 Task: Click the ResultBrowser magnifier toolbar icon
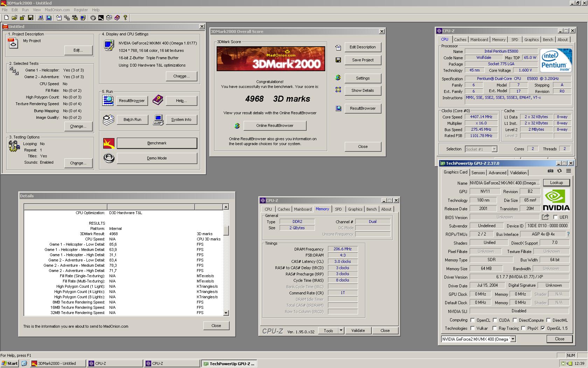point(49,18)
